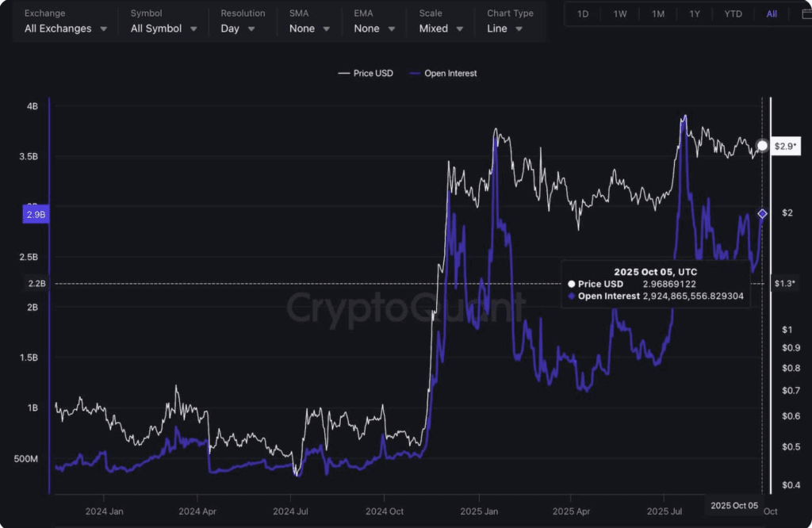Click the purple Open Interest diamond marker
The height and width of the screenshot is (528, 812).
click(762, 213)
